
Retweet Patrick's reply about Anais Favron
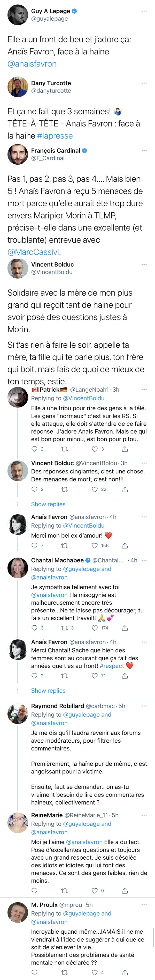[65, 449]
